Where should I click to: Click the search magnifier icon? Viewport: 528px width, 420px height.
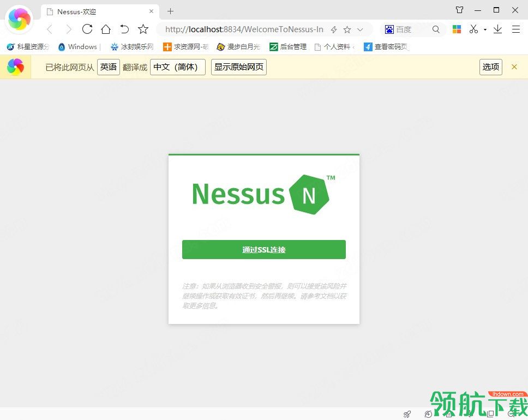[436, 29]
